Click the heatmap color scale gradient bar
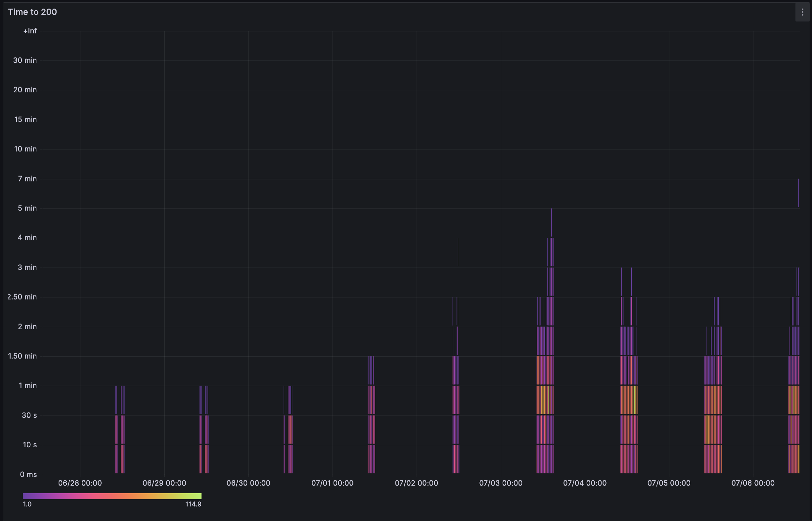Screen dimensions: 812x521 tap(112, 496)
